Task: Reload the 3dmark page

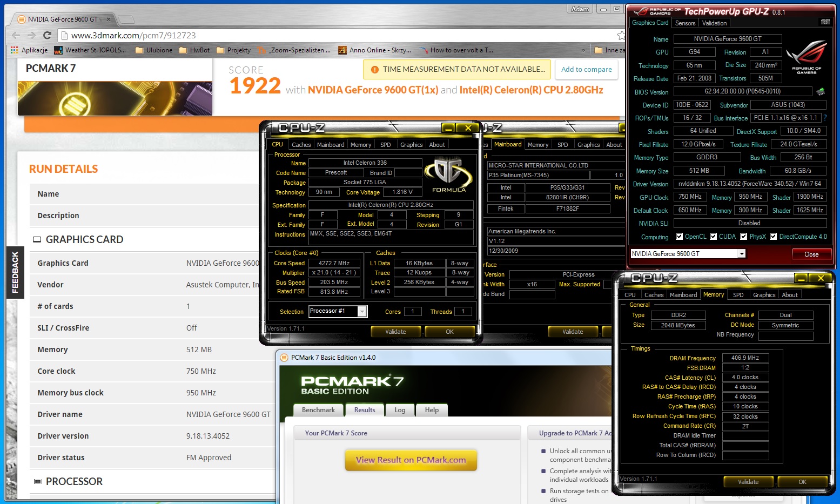Action: pos(47,35)
